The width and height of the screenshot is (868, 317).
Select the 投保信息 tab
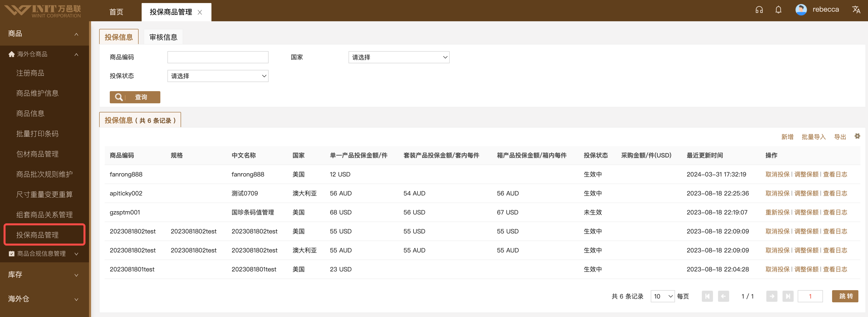[119, 37]
